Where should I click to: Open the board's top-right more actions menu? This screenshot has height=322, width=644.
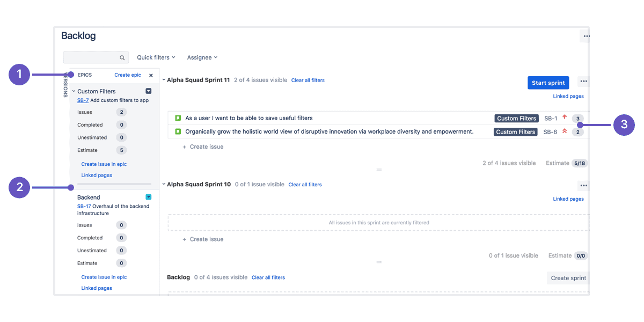click(586, 36)
